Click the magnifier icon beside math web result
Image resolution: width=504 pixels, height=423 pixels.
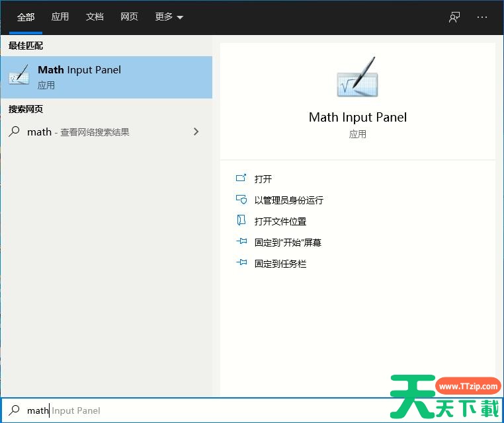14,132
